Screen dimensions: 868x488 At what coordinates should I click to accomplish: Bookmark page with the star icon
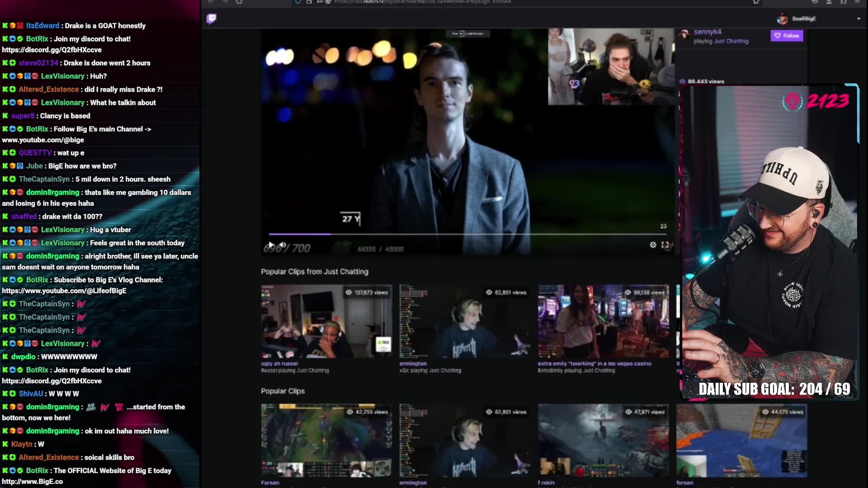[756, 2]
